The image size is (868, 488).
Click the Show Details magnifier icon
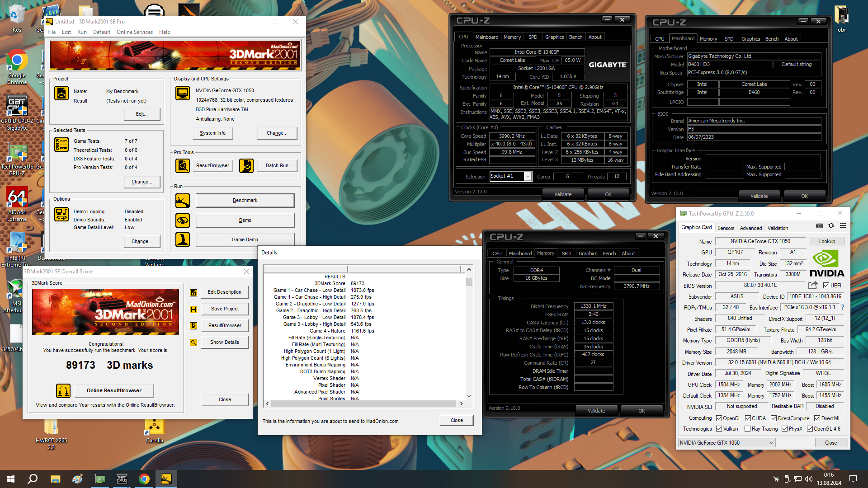click(x=193, y=343)
